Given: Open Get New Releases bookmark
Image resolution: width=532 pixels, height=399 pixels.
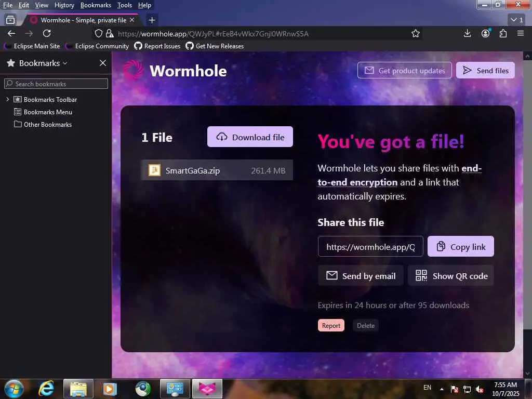Looking at the screenshot, I should pos(215,46).
